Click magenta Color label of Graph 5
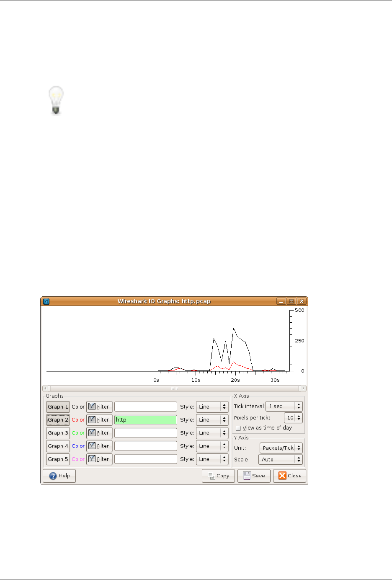The height and width of the screenshot is (580, 392). [x=78, y=459]
